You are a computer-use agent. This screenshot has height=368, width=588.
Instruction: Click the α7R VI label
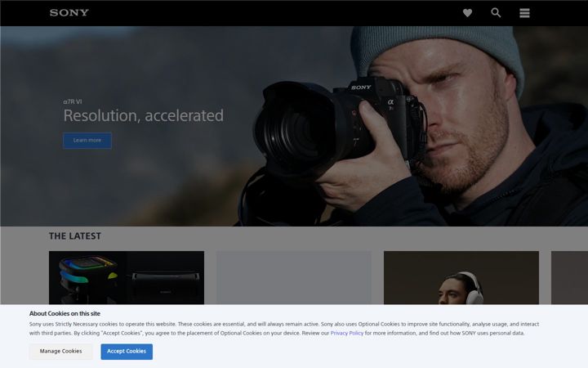point(73,101)
